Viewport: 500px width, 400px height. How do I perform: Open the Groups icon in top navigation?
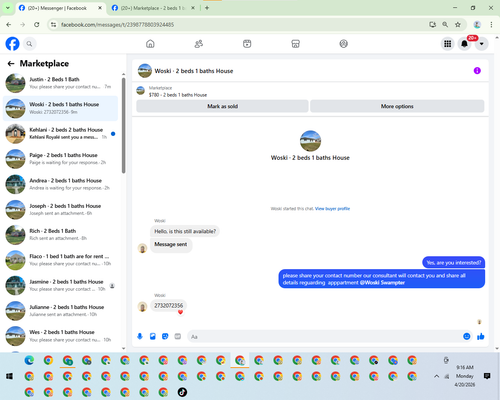click(x=344, y=44)
